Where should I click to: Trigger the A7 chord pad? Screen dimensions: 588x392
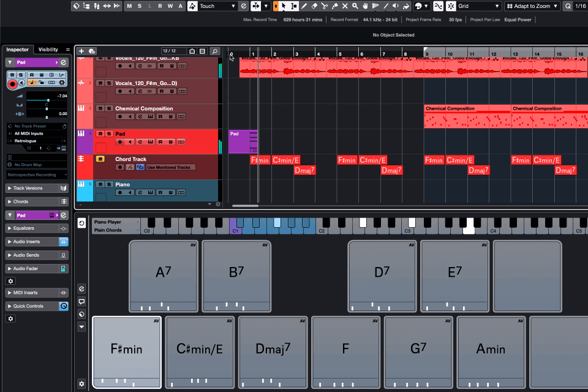click(x=164, y=276)
